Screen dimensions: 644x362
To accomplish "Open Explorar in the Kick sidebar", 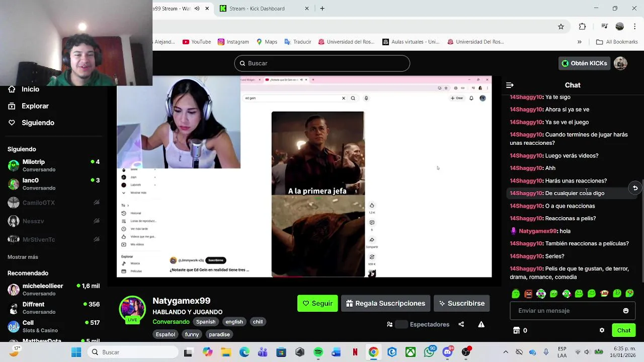I will tap(29, 106).
